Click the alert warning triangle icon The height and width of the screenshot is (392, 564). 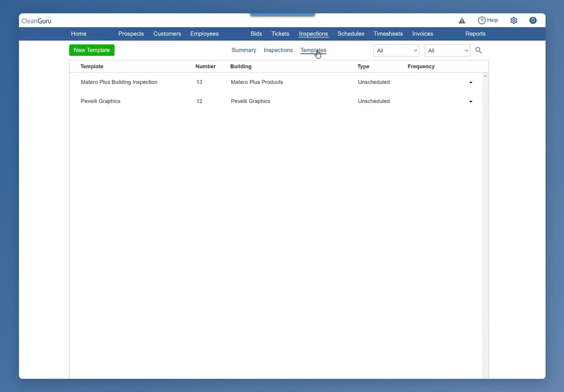click(462, 21)
